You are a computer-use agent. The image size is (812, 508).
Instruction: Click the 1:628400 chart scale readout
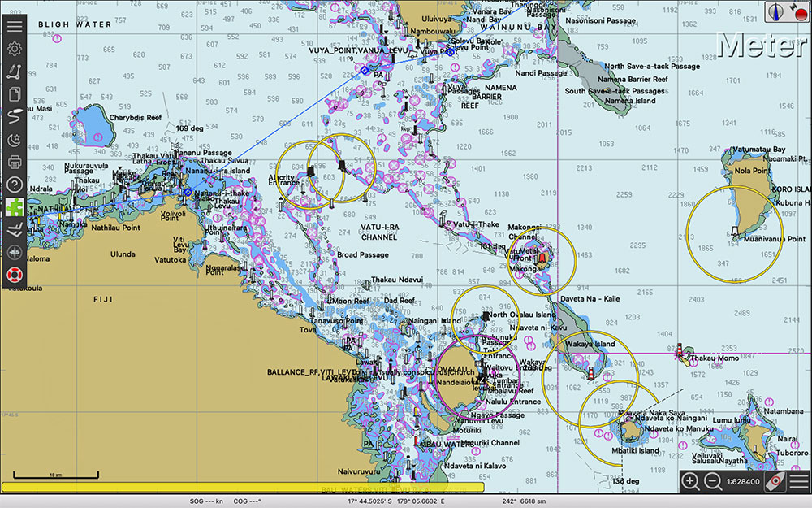coord(743,481)
